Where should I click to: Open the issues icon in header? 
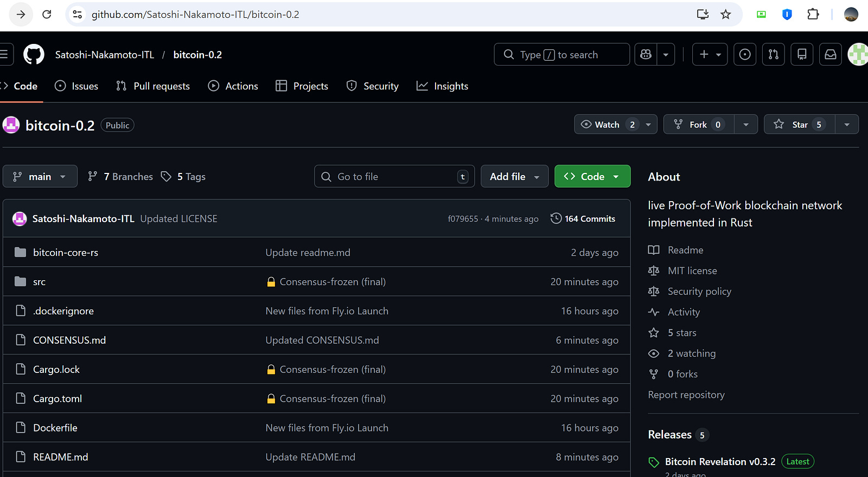pos(745,54)
